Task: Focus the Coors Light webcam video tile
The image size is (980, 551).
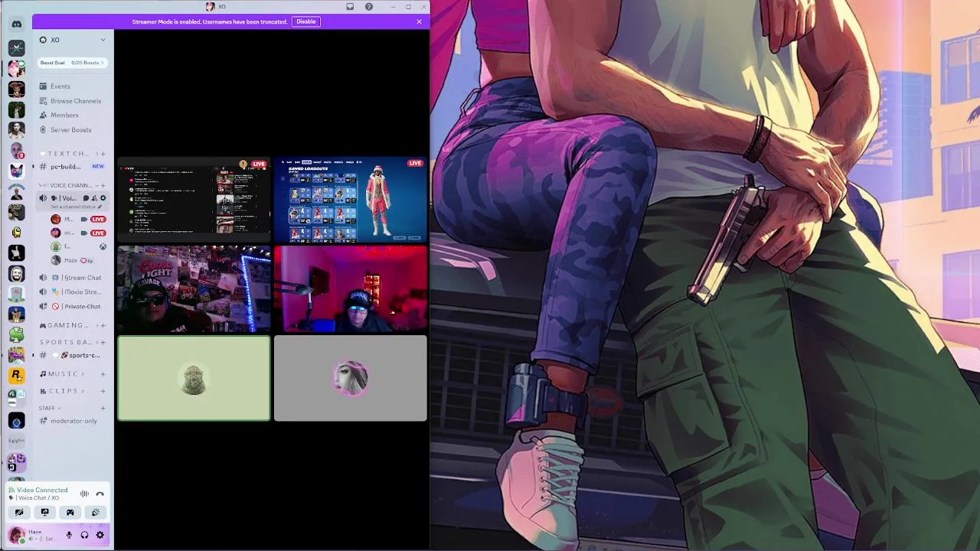Action: [x=194, y=289]
